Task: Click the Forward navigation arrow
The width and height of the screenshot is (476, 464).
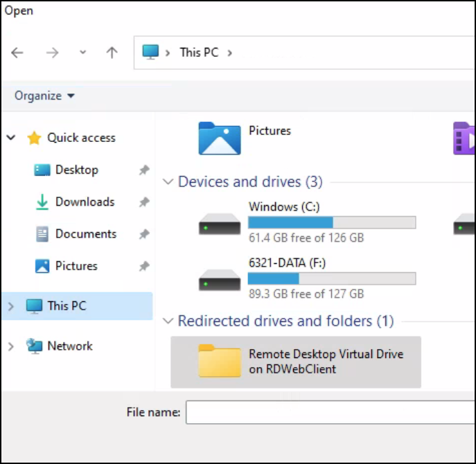Action: point(52,53)
